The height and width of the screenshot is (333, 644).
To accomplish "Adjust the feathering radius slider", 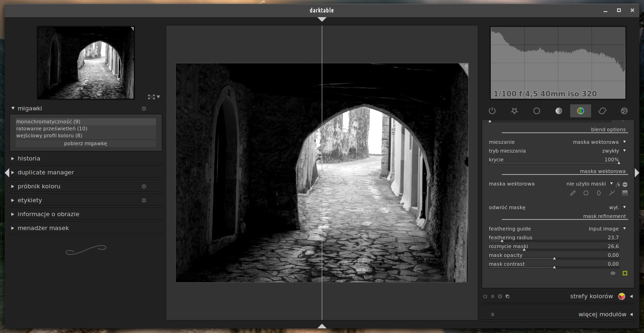I will [554, 238].
